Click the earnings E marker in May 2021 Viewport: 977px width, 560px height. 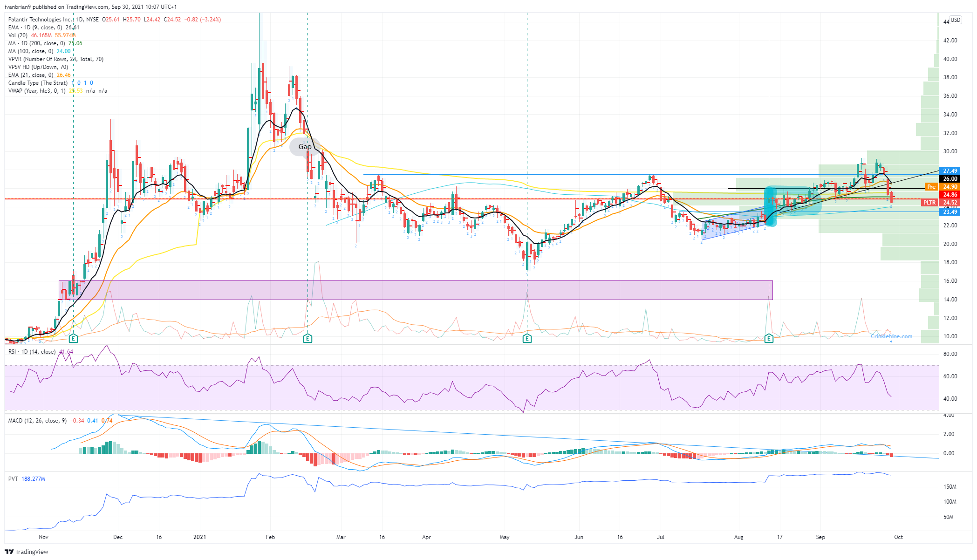527,339
